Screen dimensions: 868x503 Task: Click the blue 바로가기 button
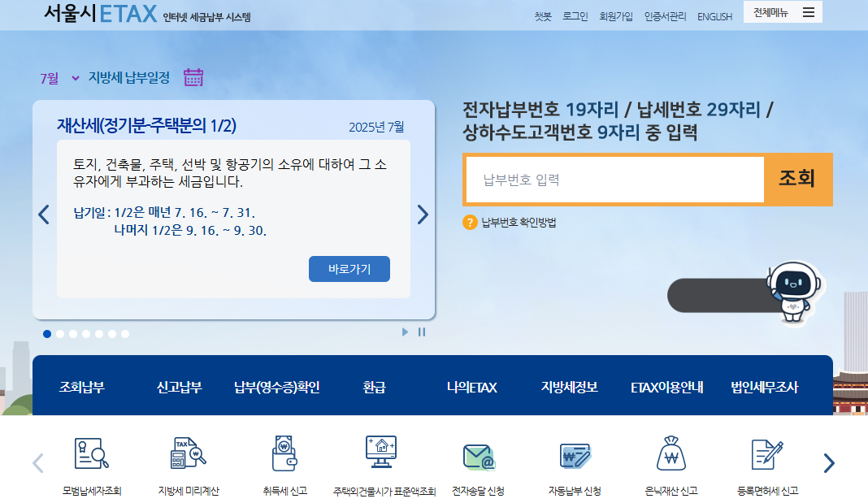click(x=349, y=269)
